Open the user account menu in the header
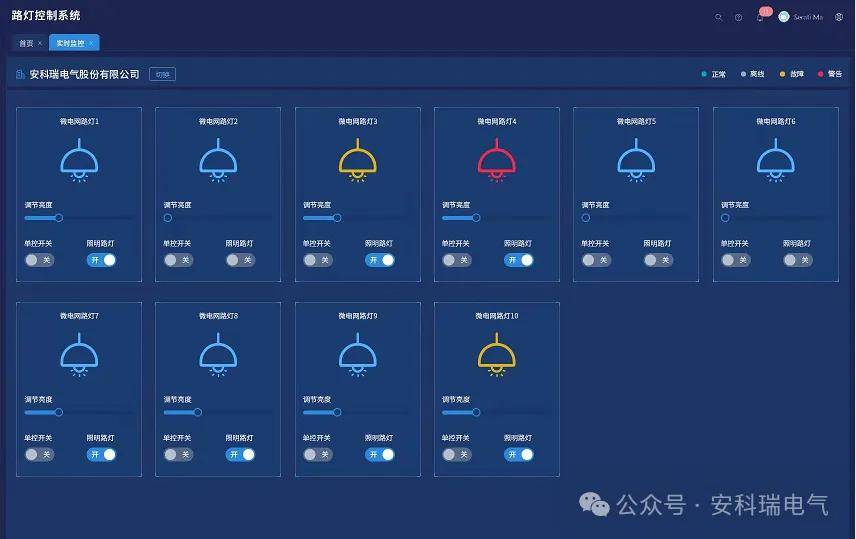Image resolution: width=856 pixels, height=539 pixels. (x=801, y=17)
